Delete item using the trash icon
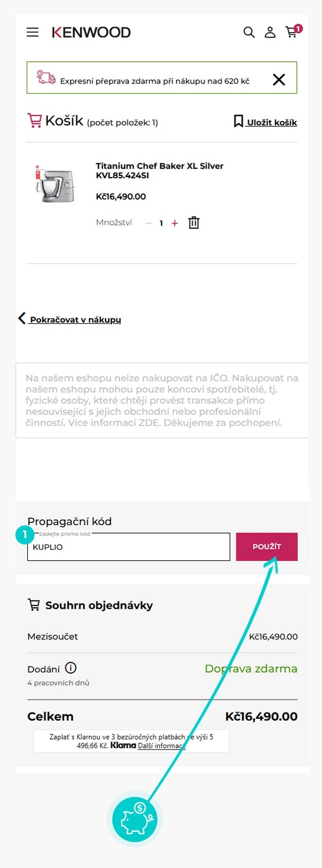This screenshot has width=322, height=868. [194, 223]
